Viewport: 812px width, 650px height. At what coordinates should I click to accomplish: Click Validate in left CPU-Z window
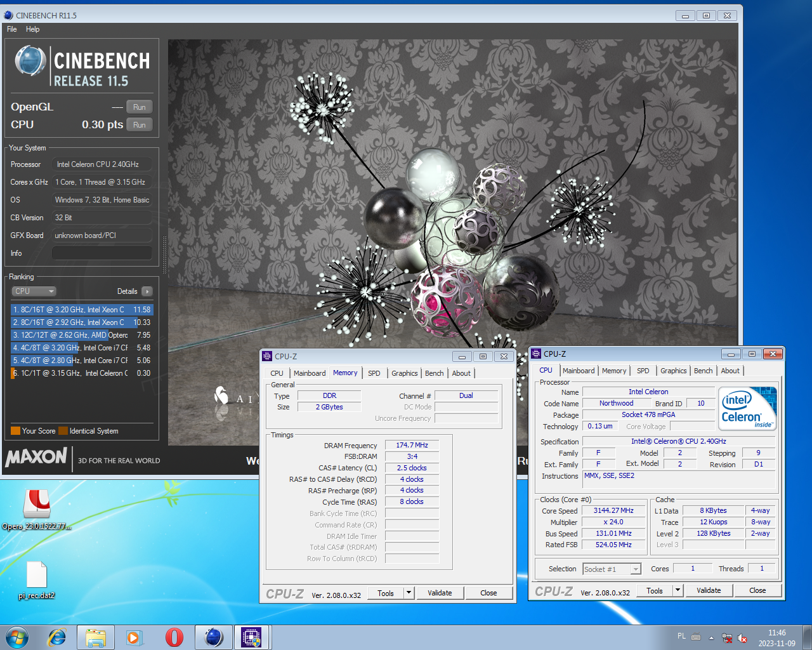coord(440,593)
